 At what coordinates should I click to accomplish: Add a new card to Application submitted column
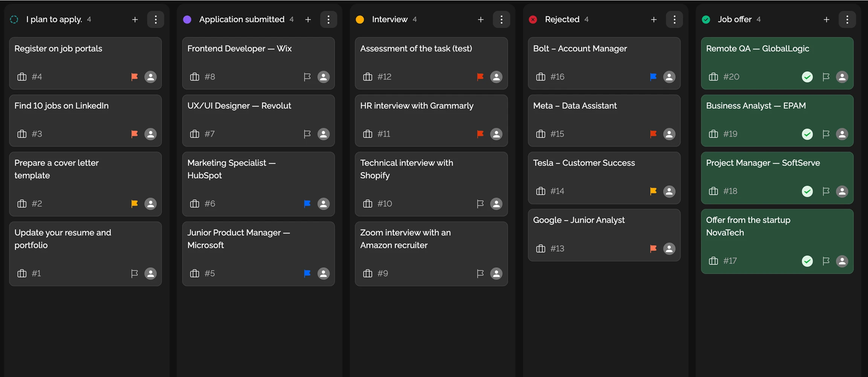coord(308,20)
